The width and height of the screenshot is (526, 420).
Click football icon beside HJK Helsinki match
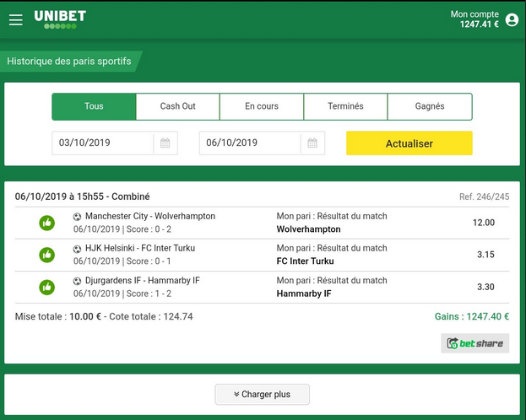pos(77,249)
